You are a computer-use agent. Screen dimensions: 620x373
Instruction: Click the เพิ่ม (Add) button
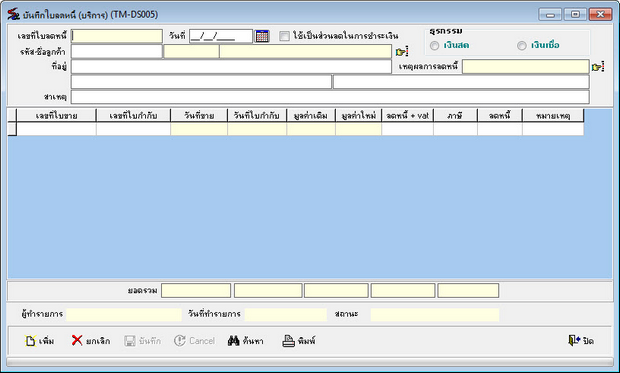[x=40, y=341]
